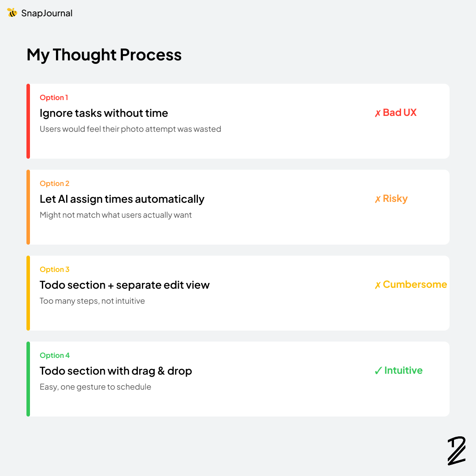
Task: Click the SnapJournal bee logo icon
Action: click(12, 13)
